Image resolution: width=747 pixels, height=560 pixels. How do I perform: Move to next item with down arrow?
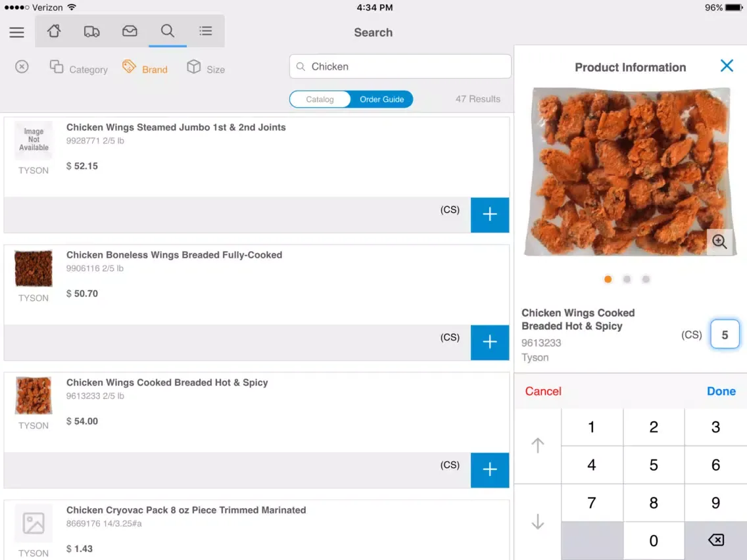click(537, 522)
